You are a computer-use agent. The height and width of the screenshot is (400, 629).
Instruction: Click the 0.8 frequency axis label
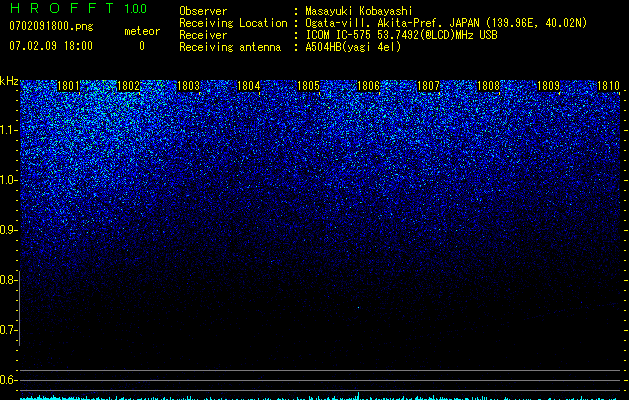tap(8, 280)
